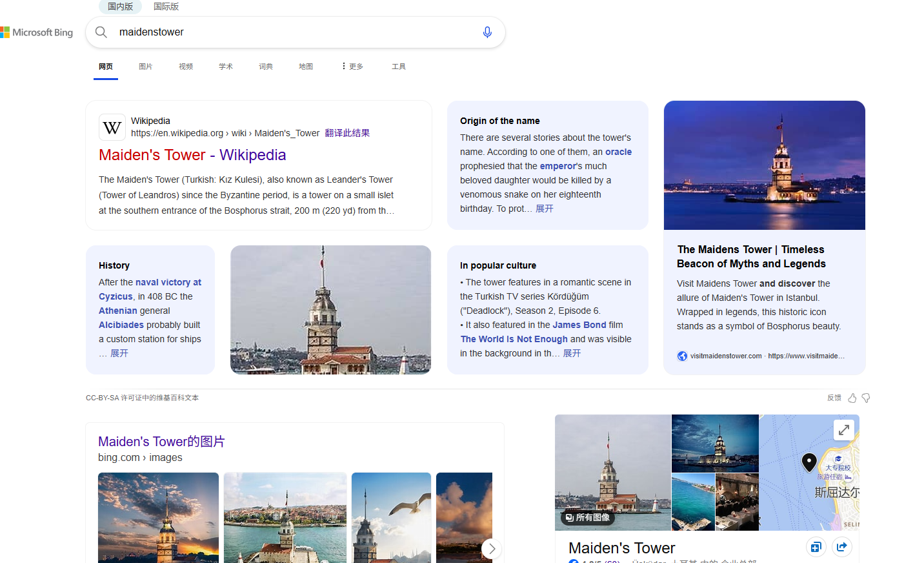Screen dimensions: 924x563
Task: Expand the map with the expand icon
Action: (x=843, y=430)
